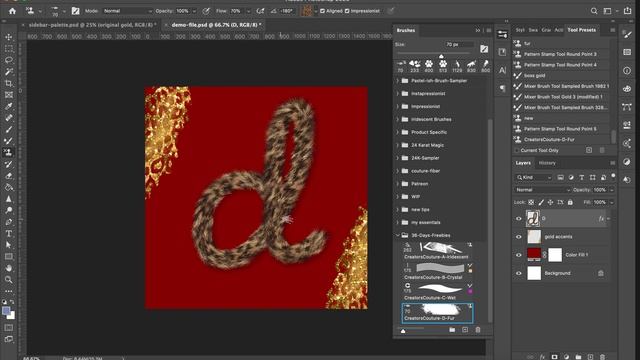Hide the gold accents layer
640x360 pixels.
519,237
